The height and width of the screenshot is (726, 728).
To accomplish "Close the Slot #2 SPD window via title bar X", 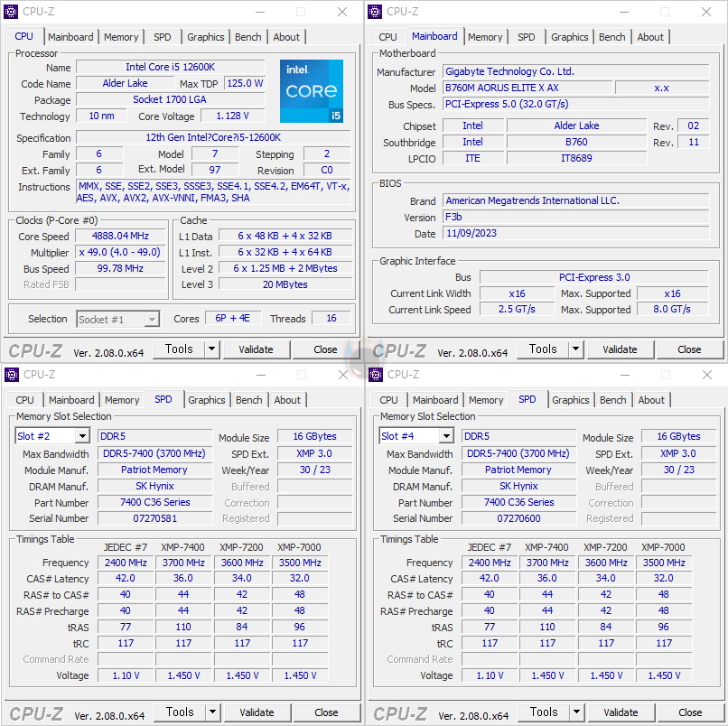I will (343, 375).
